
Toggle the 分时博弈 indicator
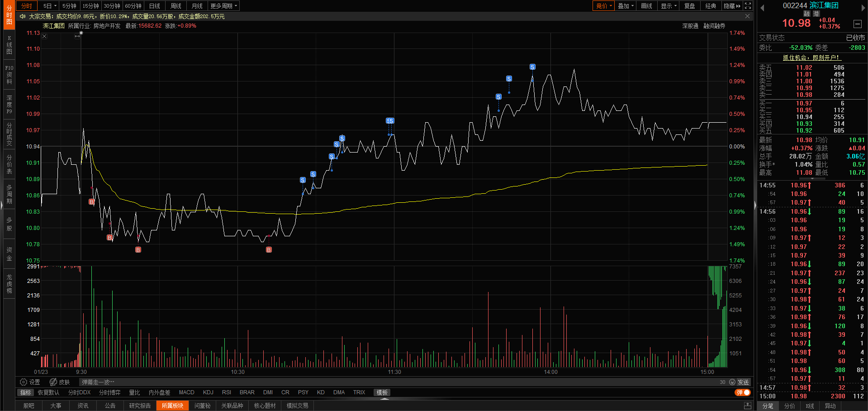coord(110,392)
